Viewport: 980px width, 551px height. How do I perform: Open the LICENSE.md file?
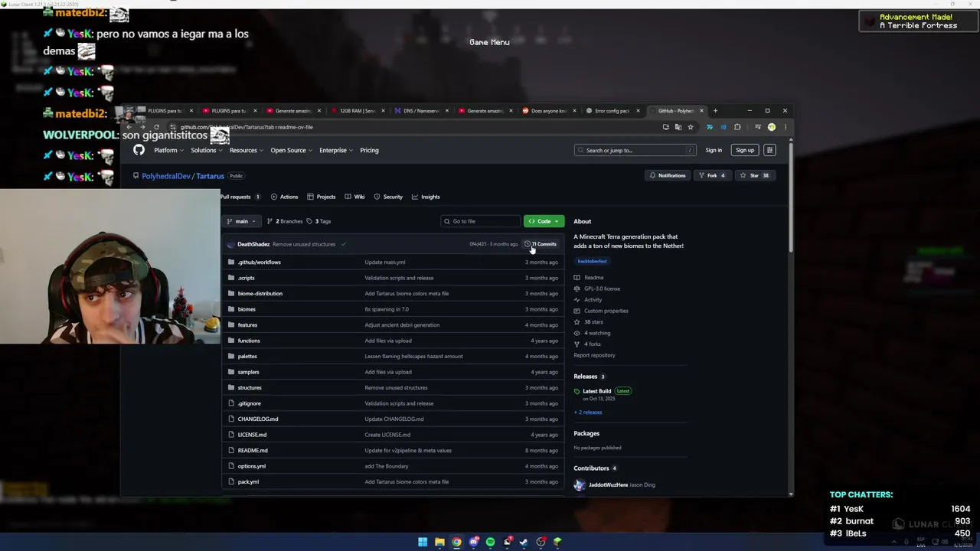(252, 435)
